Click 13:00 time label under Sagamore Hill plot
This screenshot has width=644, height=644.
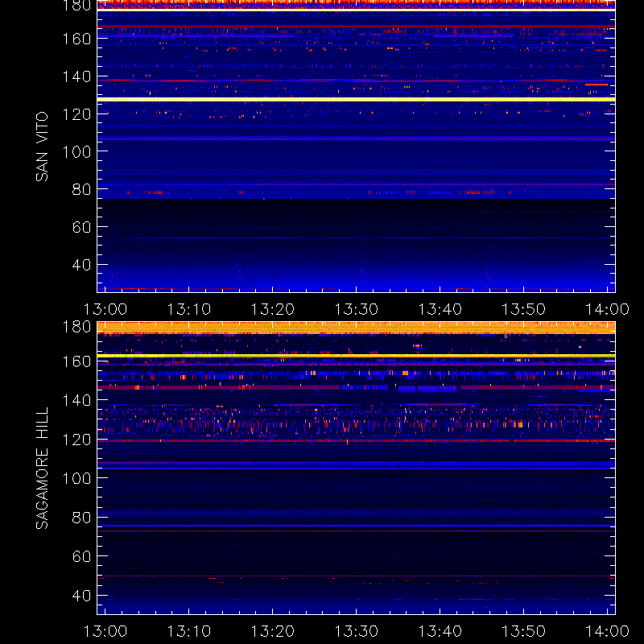[105, 631]
